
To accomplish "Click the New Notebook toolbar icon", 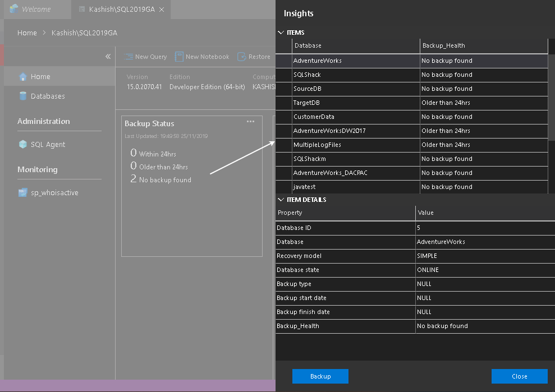I will coord(179,57).
